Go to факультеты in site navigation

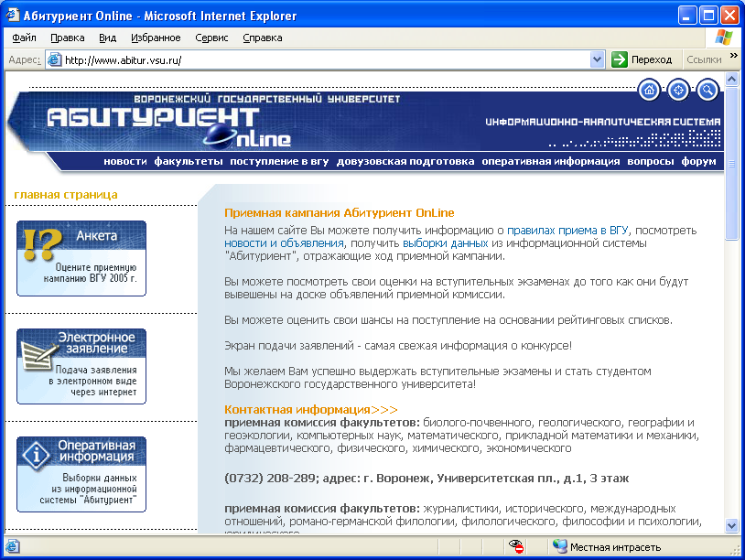pos(189,161)
